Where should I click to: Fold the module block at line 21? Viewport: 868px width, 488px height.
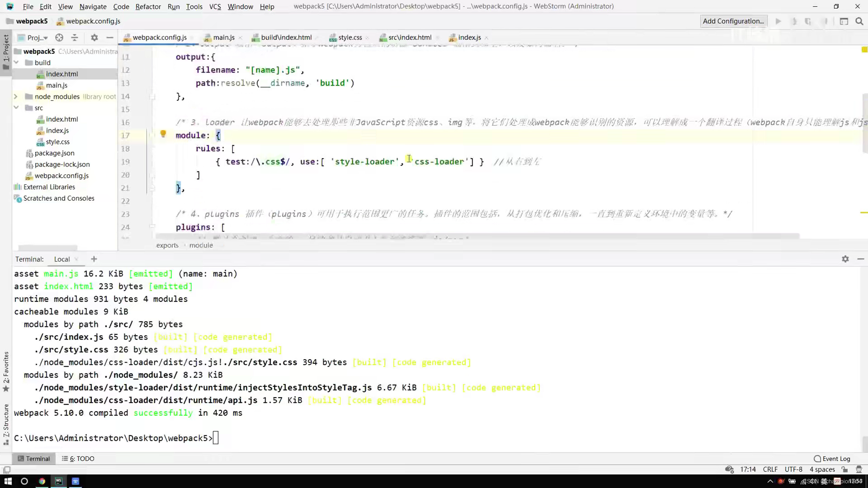pos(152,188)
